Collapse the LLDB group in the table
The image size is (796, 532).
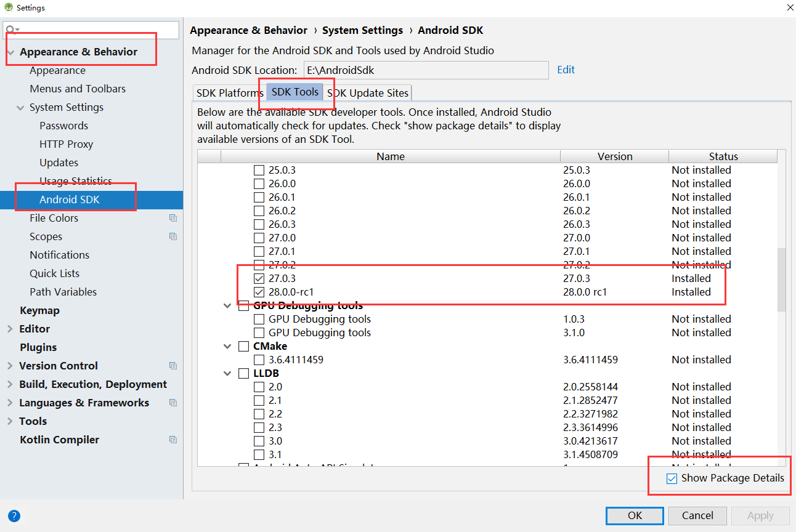pyautogui.click(x=228, y=373)
